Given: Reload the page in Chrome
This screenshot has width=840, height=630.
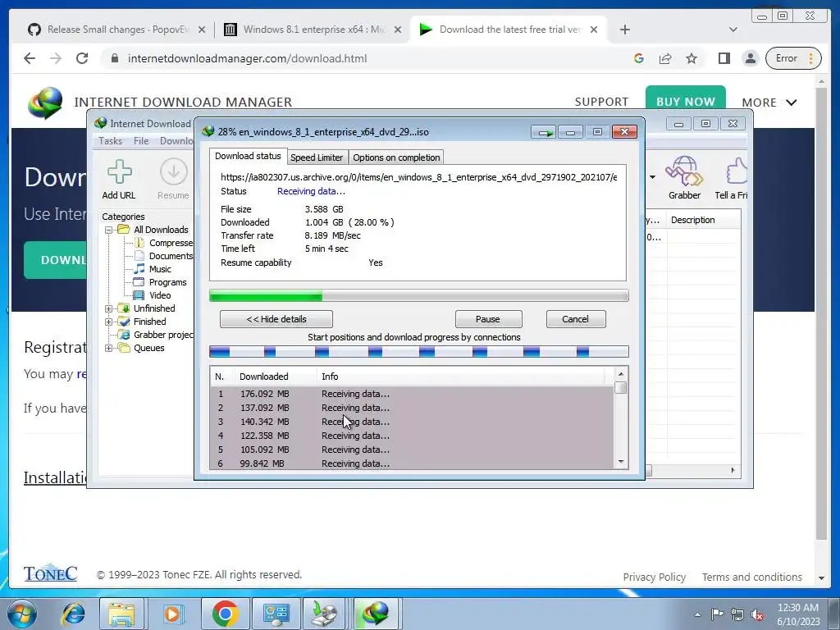Looking at the screenshot, I should [82, 58].
